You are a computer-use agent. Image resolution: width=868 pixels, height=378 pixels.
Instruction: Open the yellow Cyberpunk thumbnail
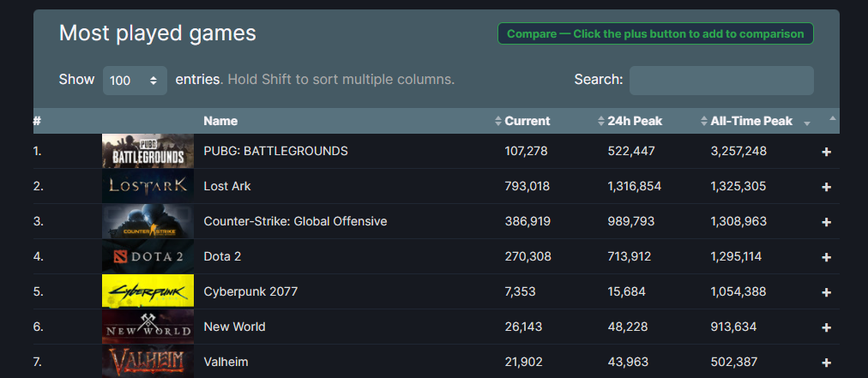tap(148, 291)
